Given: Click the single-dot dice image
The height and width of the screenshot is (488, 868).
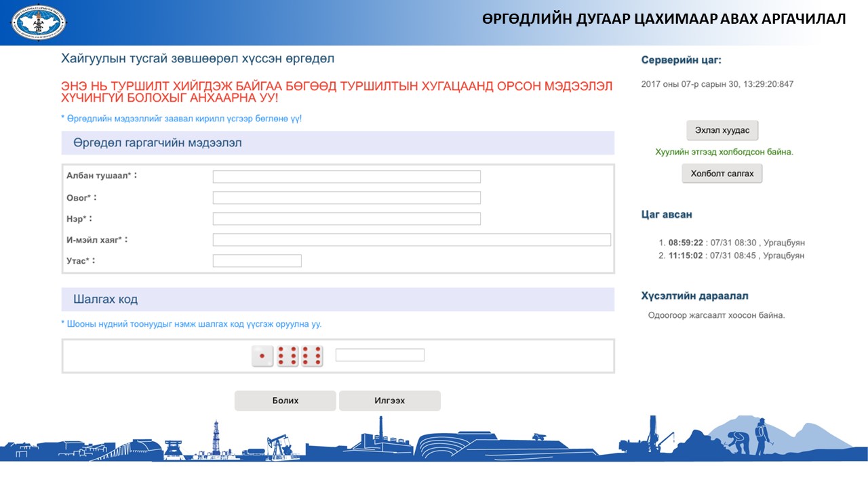Looking at the screenshot, I should click(262, 356).
